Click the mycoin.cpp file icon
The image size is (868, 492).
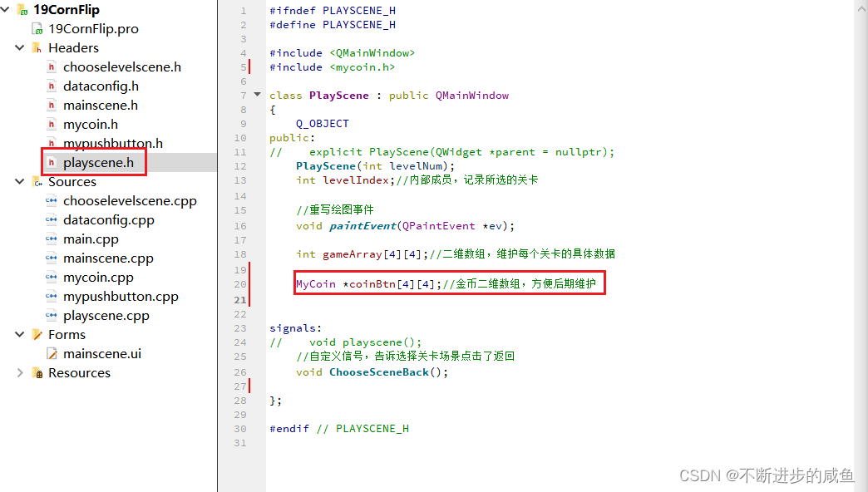[x=52, y=278]
